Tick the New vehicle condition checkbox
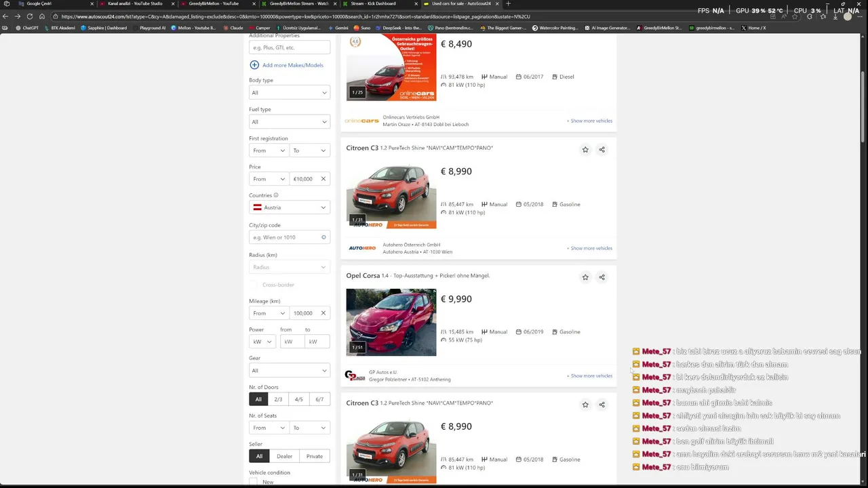 [x=253, y=482]
